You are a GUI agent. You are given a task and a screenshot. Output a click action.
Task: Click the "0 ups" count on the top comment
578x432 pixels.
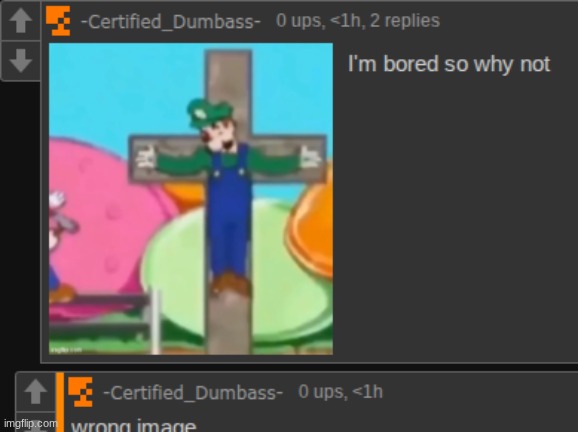pos(300,21)
